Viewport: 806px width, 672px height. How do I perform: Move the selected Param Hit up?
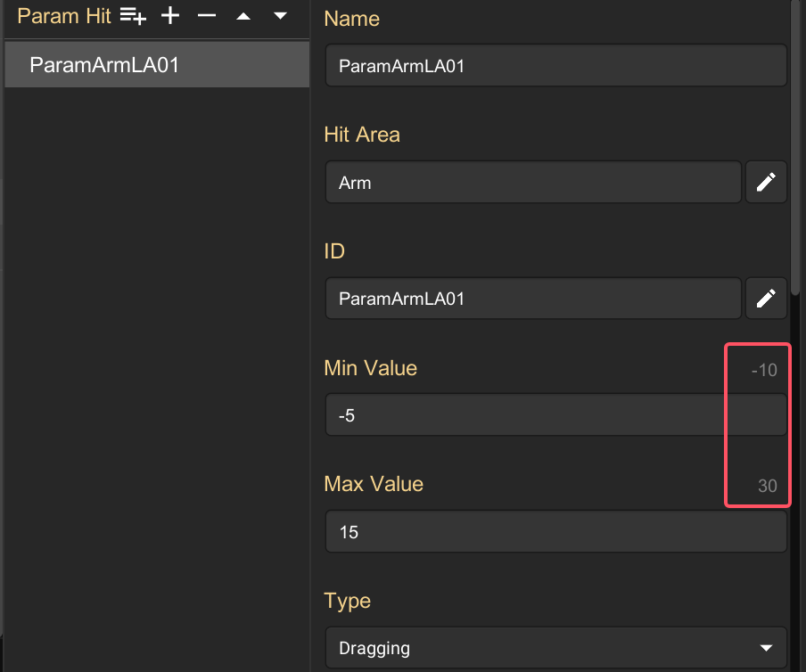coord(243,16)
